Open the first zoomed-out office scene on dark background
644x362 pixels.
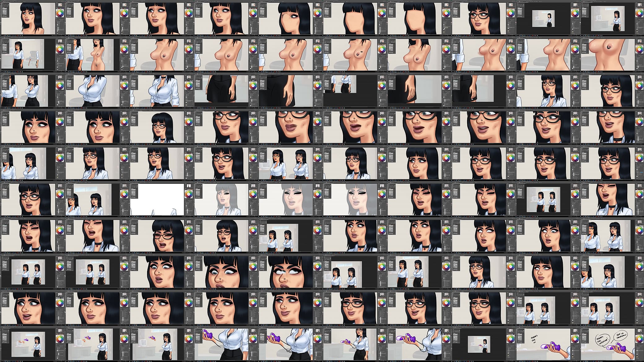tap(547, 18)
